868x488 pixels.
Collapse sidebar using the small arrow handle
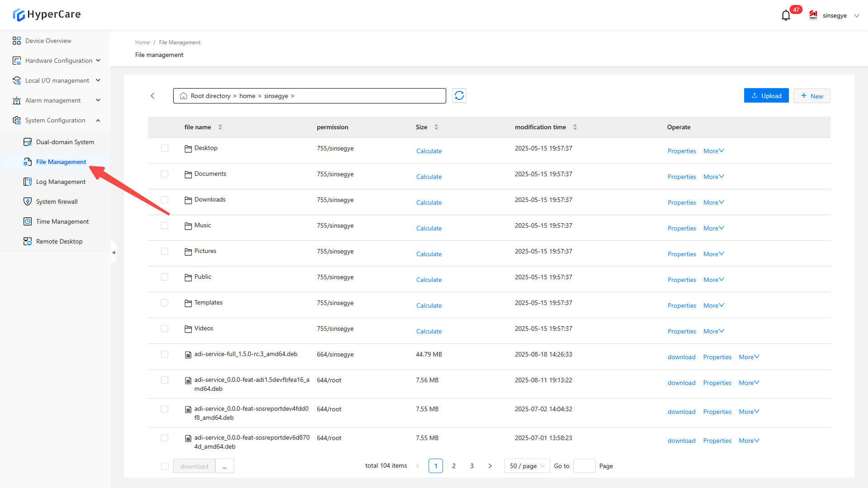(113, 253)
